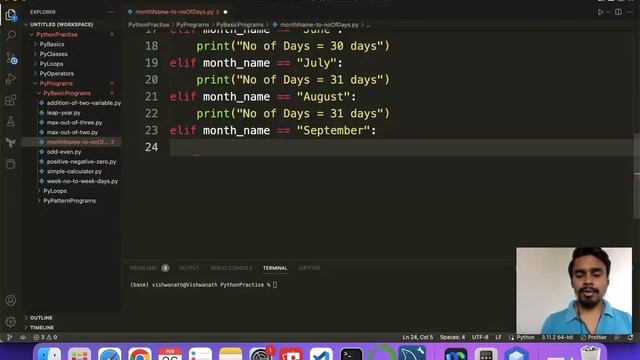The height and width of the screenshot is (360, 640).
Task: Open simple-calculator.py in the explorer
Action: pos(74,171)
